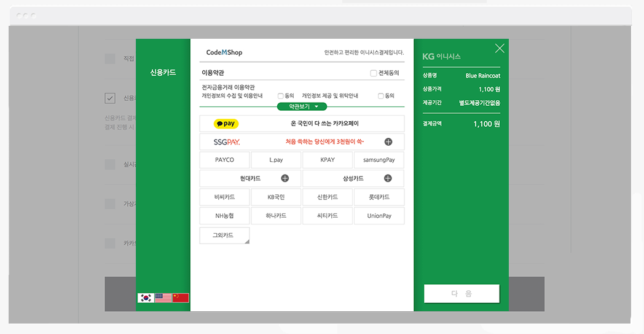The height and width of the screenshot is (334, 644).
Task: Select the KPAY payment option
Action: tap(328, 160)
